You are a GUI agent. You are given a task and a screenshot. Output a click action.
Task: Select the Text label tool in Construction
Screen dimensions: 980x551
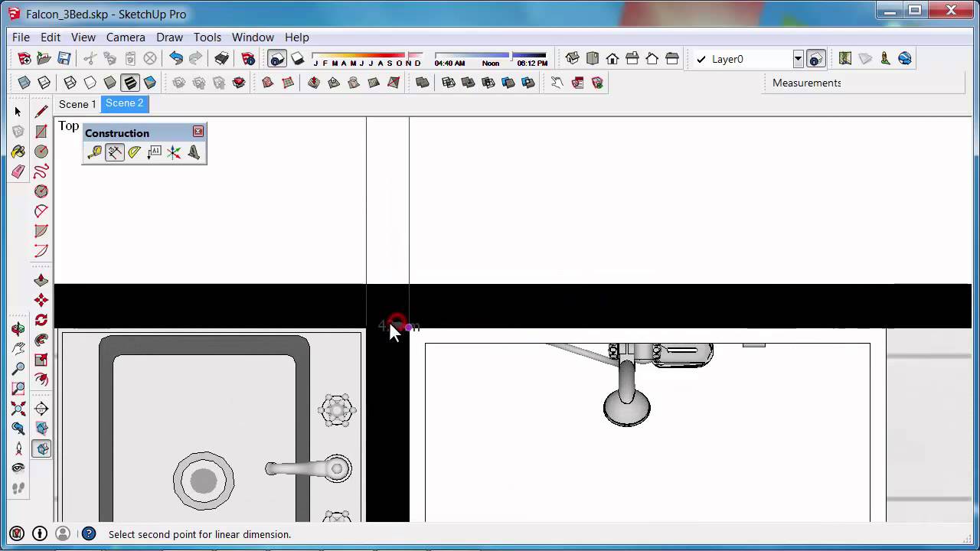click(x=154, y=152)
